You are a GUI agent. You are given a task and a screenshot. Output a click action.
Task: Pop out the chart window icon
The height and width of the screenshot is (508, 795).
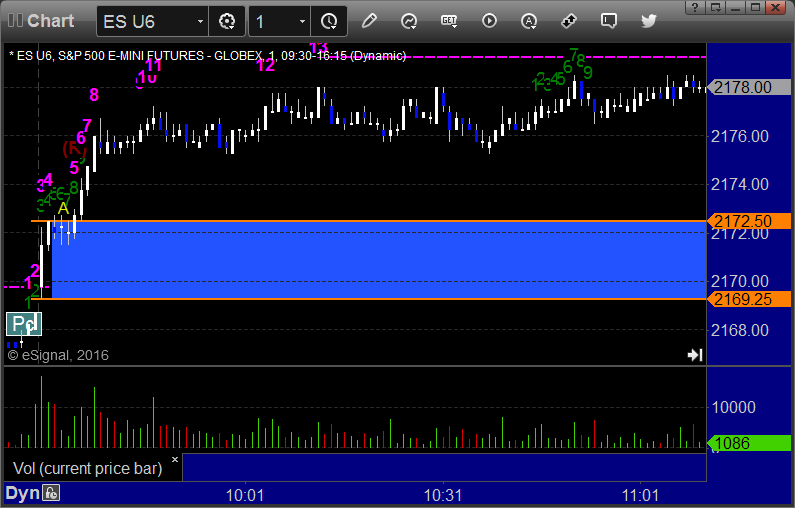click(x=715, y=7)
